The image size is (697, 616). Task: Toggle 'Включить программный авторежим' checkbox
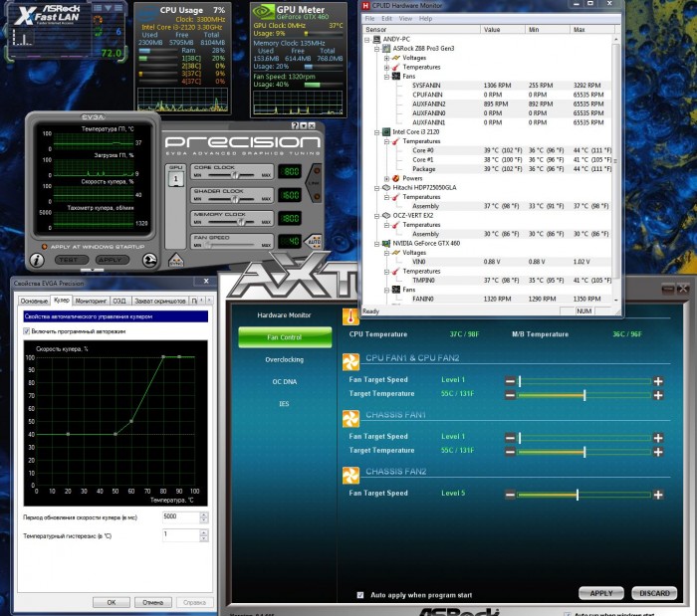coord(27,331)
